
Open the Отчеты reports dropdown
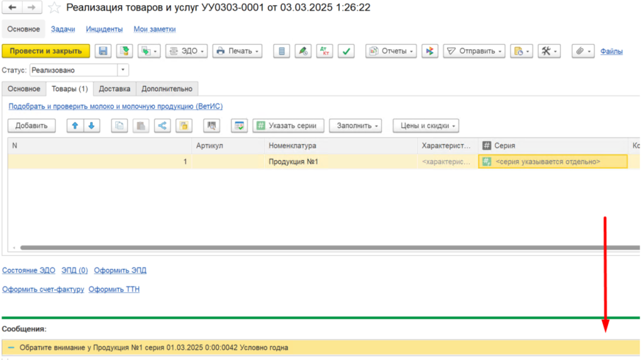pyautogui.click(x=391, y=51)
